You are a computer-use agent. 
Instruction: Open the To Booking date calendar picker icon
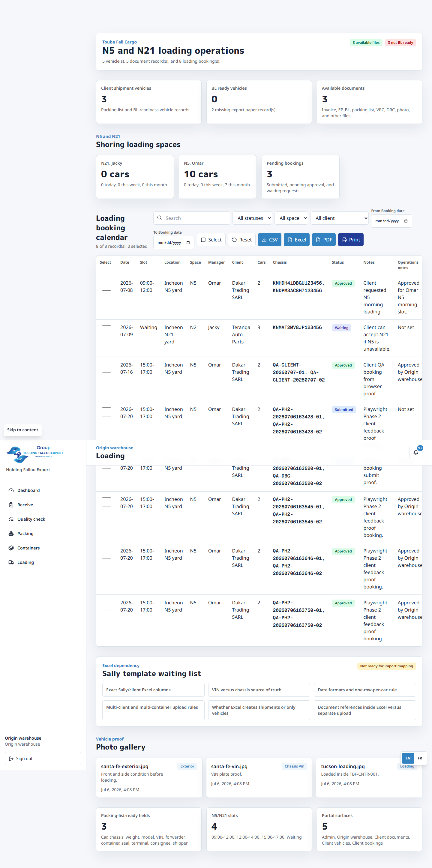(188, 243)
